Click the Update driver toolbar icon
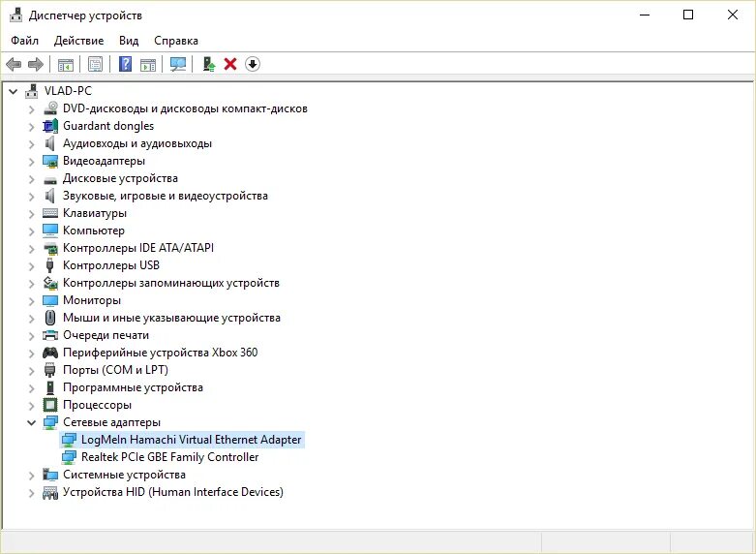 pos(209,64)
